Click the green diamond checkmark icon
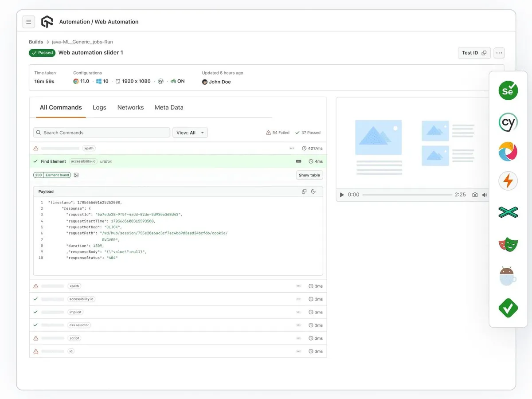Viewport: 532px width, 399px height. pos(508,307)
